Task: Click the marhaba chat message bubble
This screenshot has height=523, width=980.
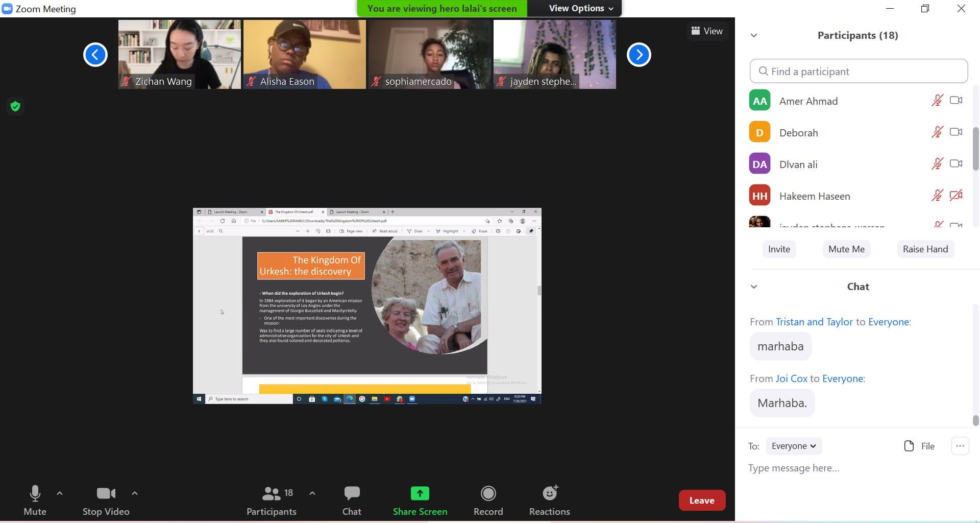Action: (780, 346)
